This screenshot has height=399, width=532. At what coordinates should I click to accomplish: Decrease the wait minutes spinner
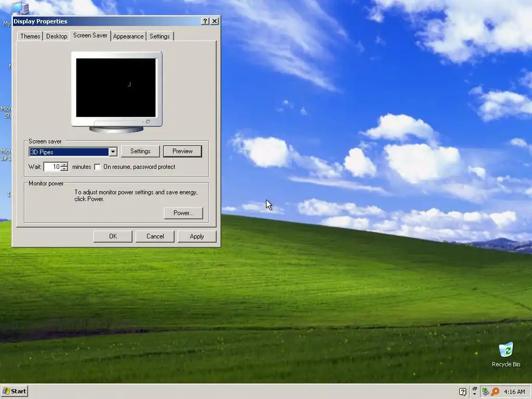64,169
